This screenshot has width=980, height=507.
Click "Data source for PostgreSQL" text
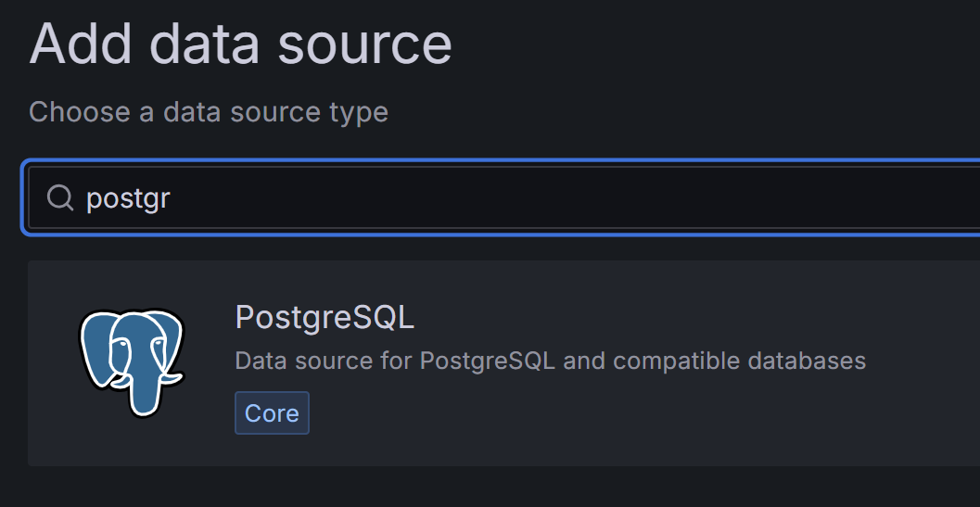(x=395, y=361)
